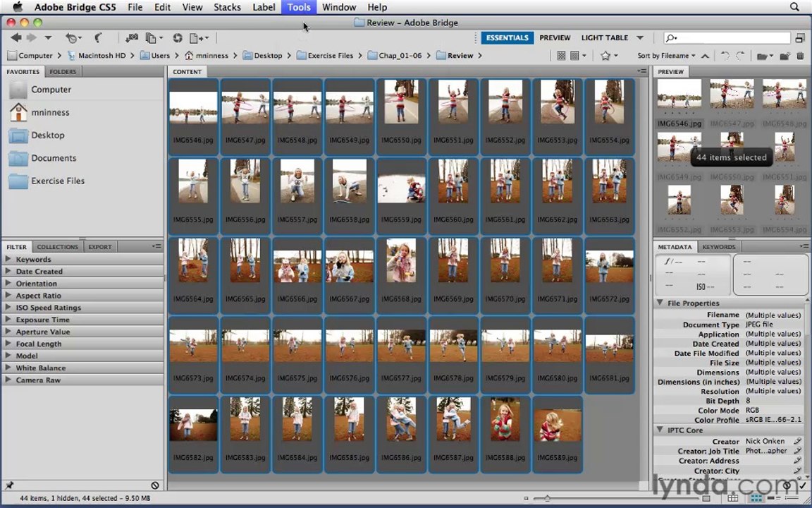
Task: Adjust the thumbnail size slider
Action: tap(547, 498)
